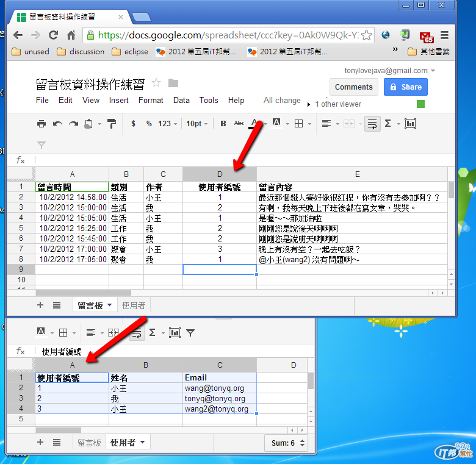Click the formula bar in the top window
Viewport: 476px width, 464px height.
[245, 160]
